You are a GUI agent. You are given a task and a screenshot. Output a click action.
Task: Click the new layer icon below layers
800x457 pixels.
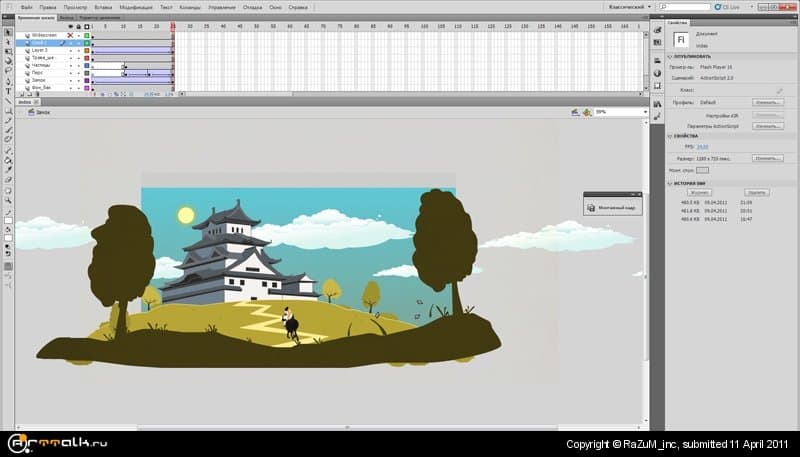[23, 95]
